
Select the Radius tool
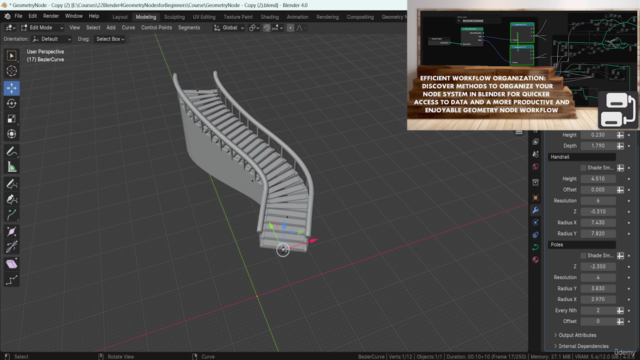(x=11, y=232)
